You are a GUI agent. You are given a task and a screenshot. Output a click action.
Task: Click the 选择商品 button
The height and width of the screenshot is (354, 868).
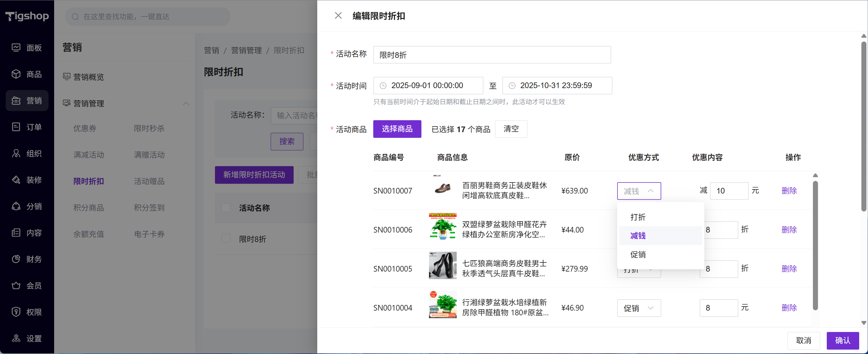coord(397,129)
